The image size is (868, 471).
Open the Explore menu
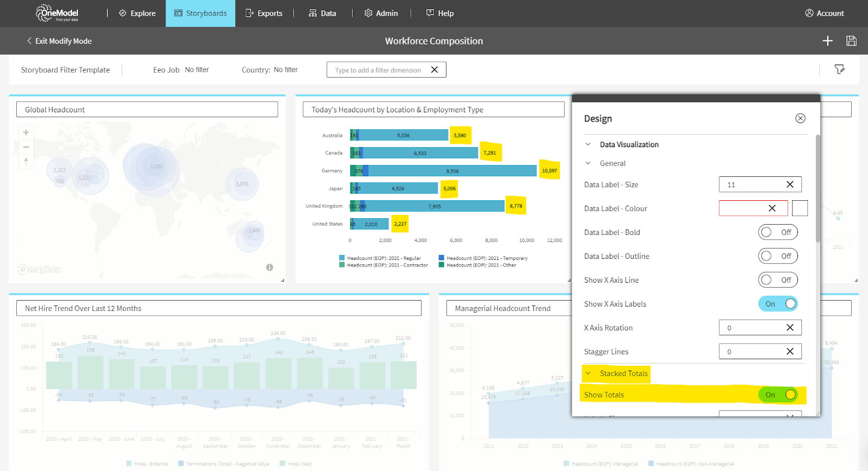(137, 13)
